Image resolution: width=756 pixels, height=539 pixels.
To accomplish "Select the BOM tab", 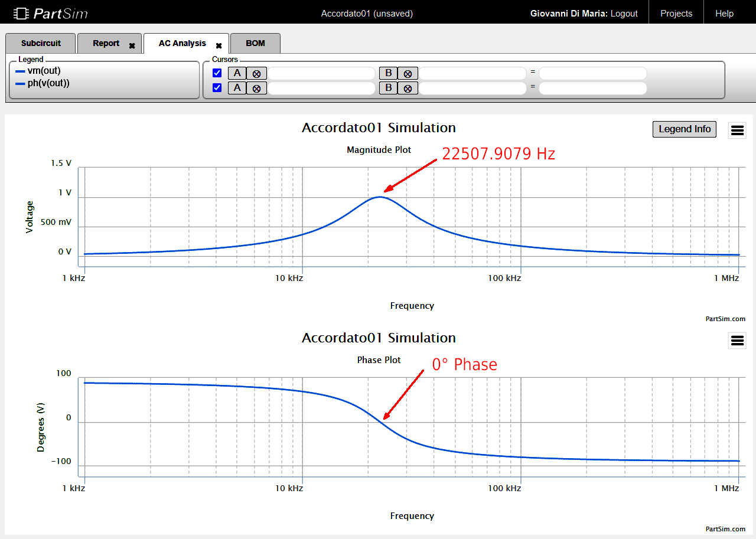I will click(255, 43).
